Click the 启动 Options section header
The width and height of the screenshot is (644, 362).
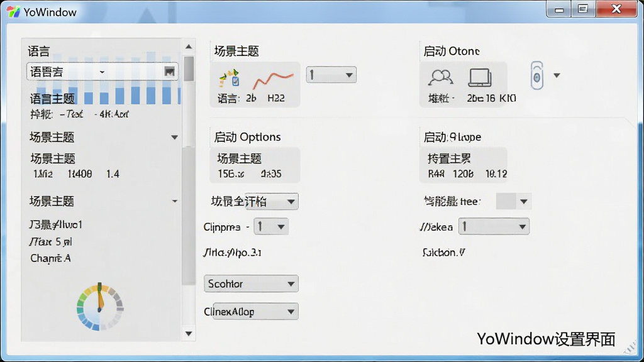(247, 137)
